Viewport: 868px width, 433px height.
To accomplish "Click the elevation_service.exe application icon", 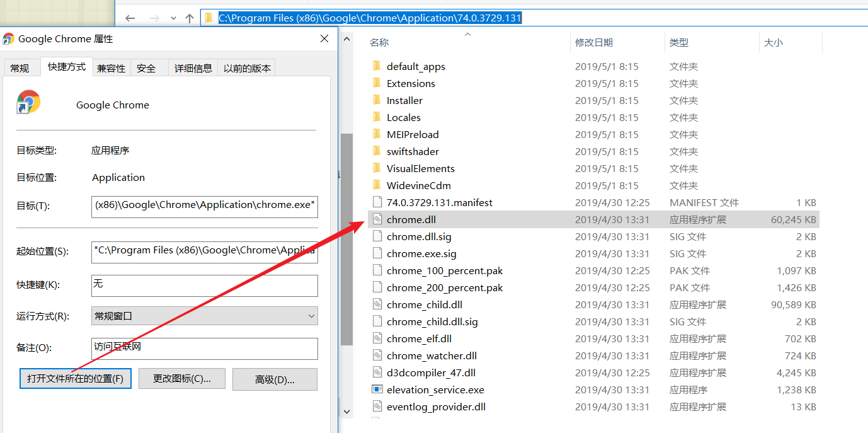I will [377, 390].
